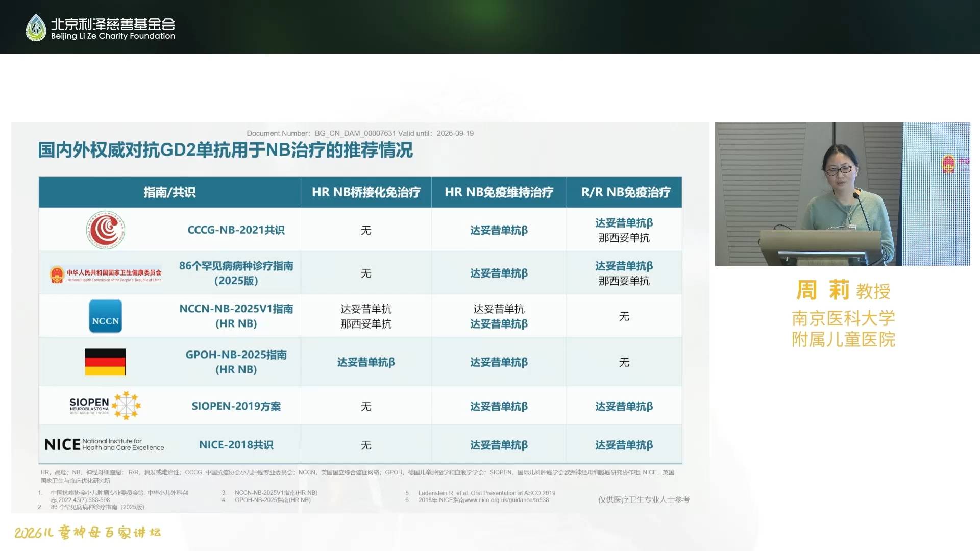The image size is (980, 551).
Task: Click the Document Number BG_CN_DAM_00007631 text
Action: (360, 133)
